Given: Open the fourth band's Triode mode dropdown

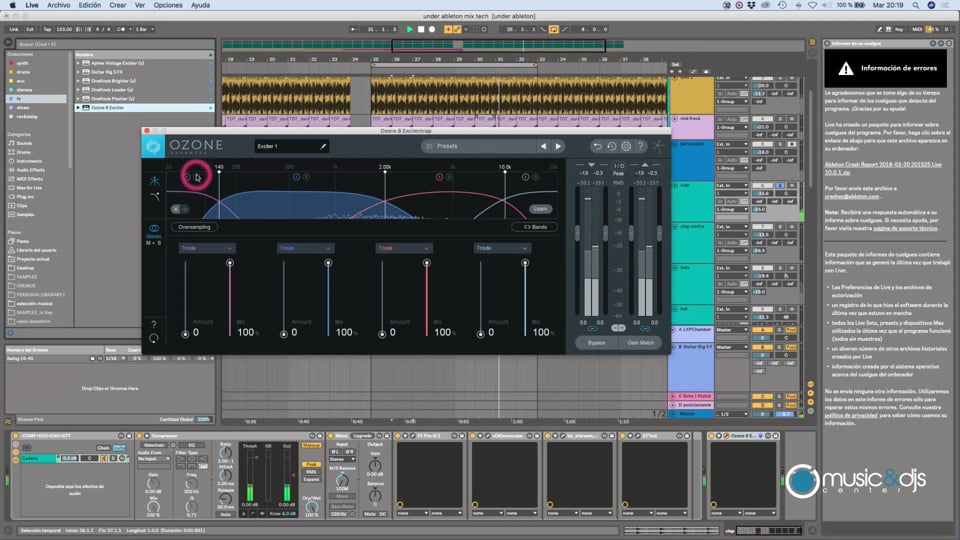Looking at the screenshot, I should pyautogui.click(x=502, y=248).
